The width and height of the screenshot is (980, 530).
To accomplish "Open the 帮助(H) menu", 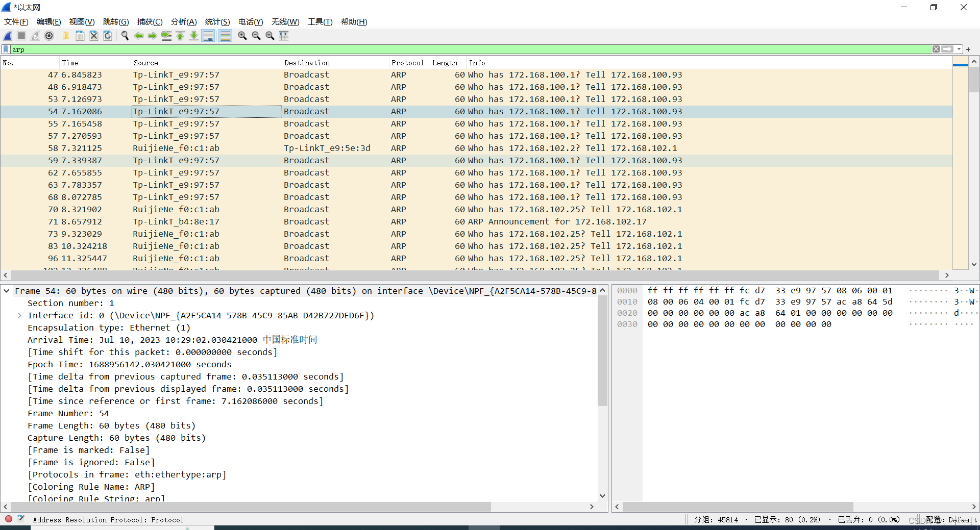I will [354, 22].
